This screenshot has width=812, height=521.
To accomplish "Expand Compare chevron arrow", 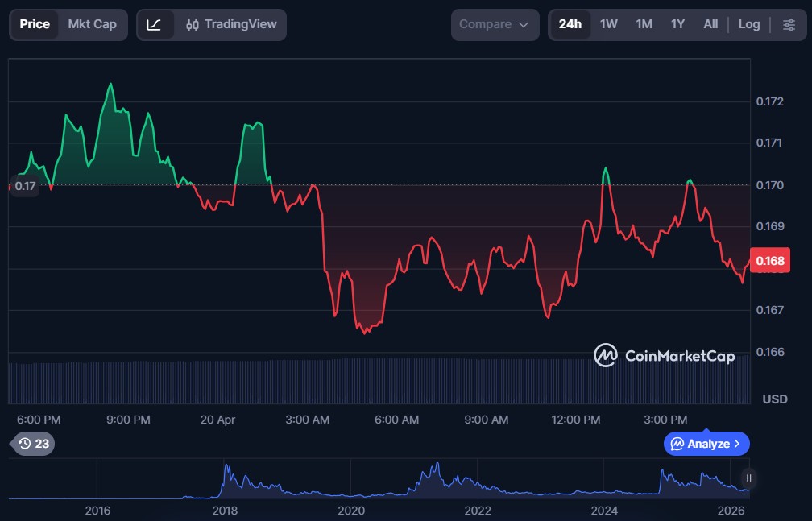I will (x=524, y=25).
